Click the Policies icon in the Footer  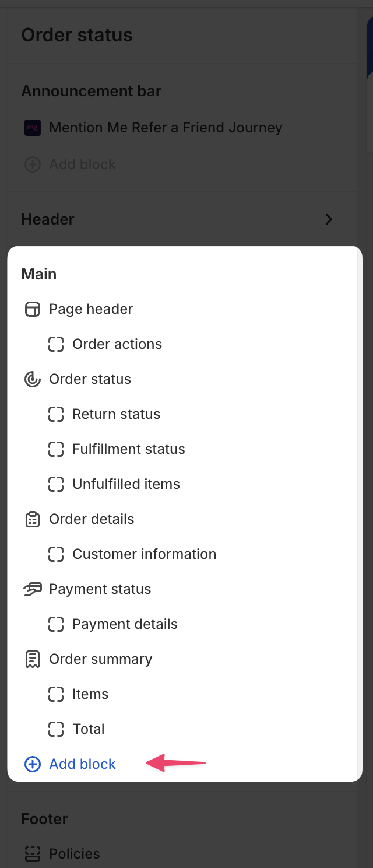pos(32,853)
